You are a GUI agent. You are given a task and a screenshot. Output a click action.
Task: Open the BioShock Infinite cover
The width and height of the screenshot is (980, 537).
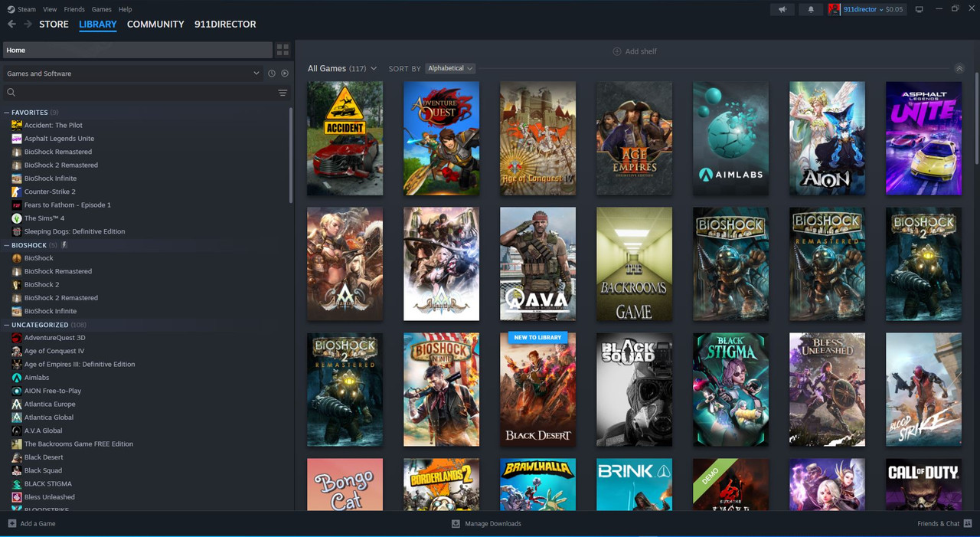tap(441, 390)
